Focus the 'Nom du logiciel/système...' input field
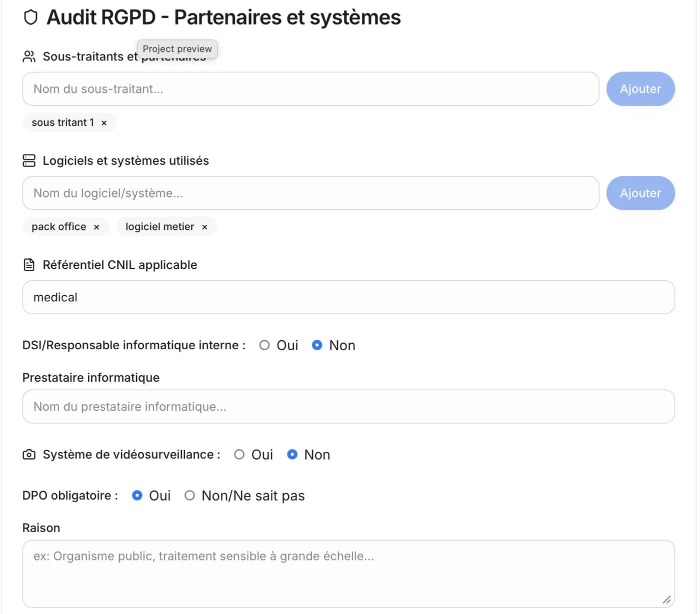This screenshot has height=614, width=700. point(310,193)
